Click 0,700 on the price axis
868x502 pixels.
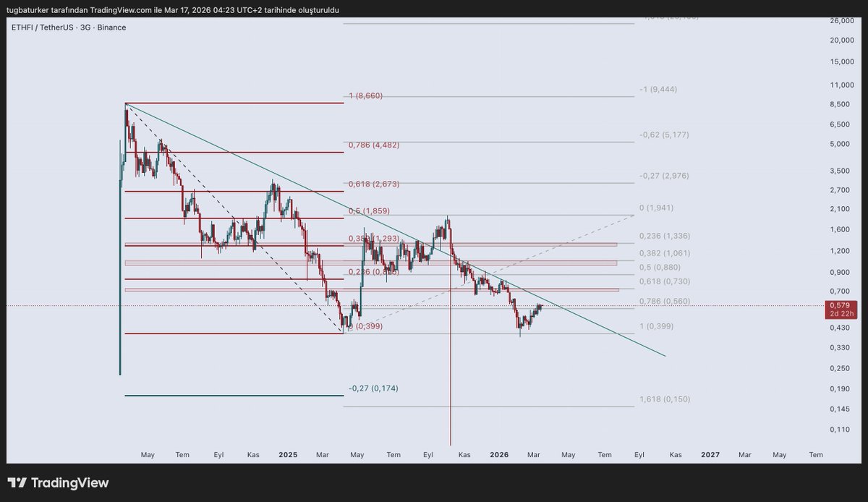(x=841, y=291)
